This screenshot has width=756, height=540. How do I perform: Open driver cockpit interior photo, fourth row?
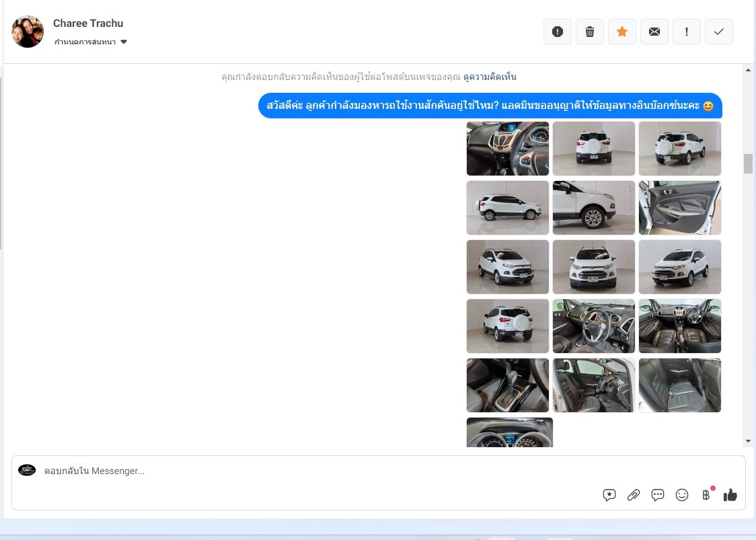click(x=593, y=326)
